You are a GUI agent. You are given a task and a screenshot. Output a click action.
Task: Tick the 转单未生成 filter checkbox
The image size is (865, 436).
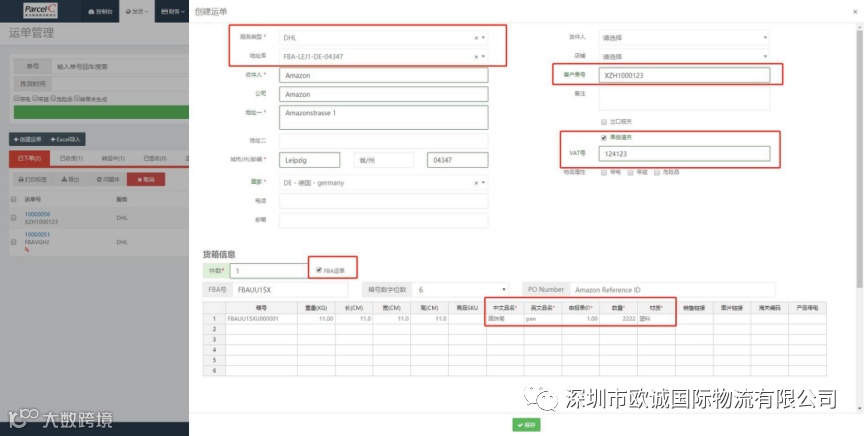pos(77,99)
